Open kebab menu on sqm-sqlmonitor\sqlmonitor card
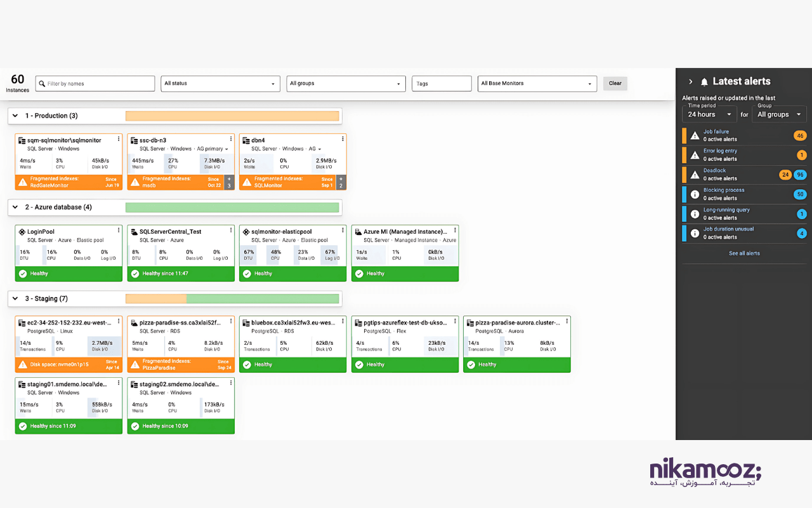The height and width of the screenshot is (508, 812). (119, 139)
